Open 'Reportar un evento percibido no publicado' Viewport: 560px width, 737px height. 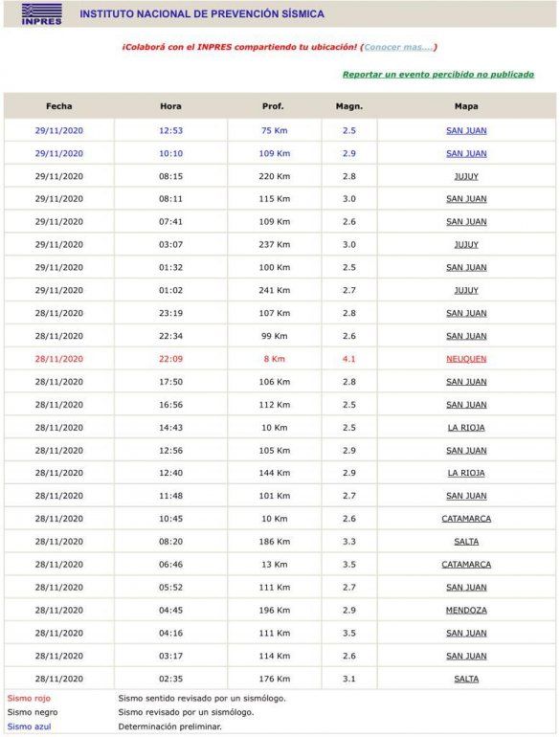pos(438,75)
